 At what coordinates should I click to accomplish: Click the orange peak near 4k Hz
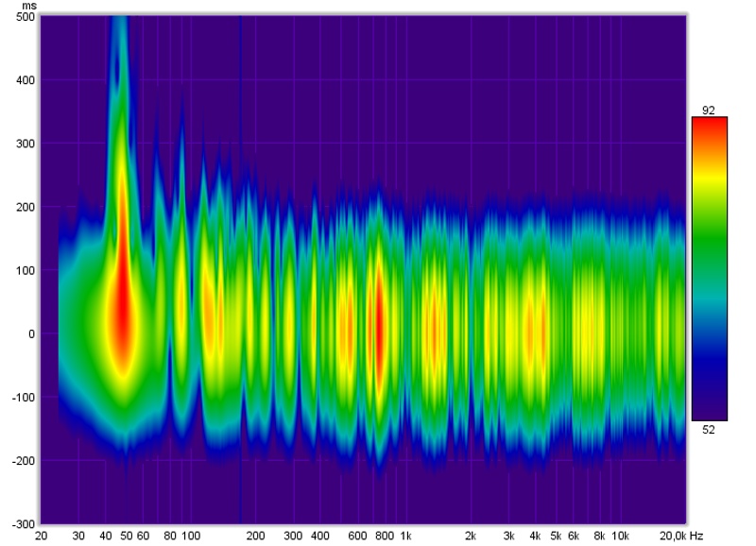531,331
